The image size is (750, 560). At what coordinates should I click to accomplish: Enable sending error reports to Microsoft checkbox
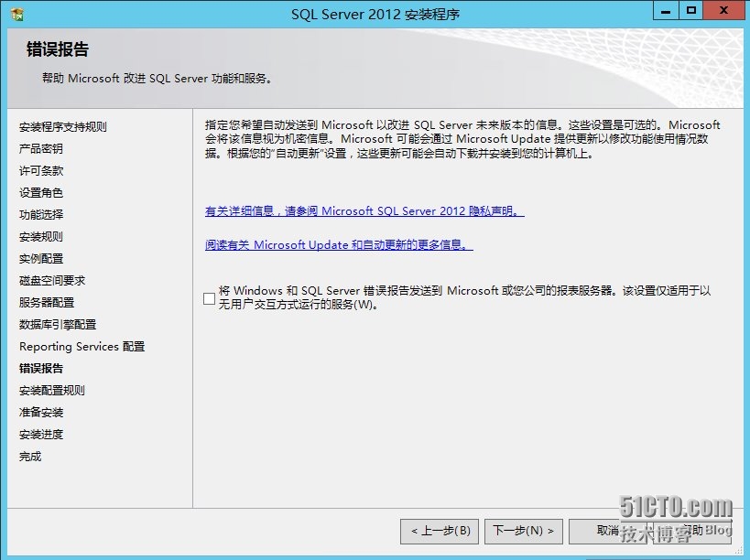tap(209, 298)
